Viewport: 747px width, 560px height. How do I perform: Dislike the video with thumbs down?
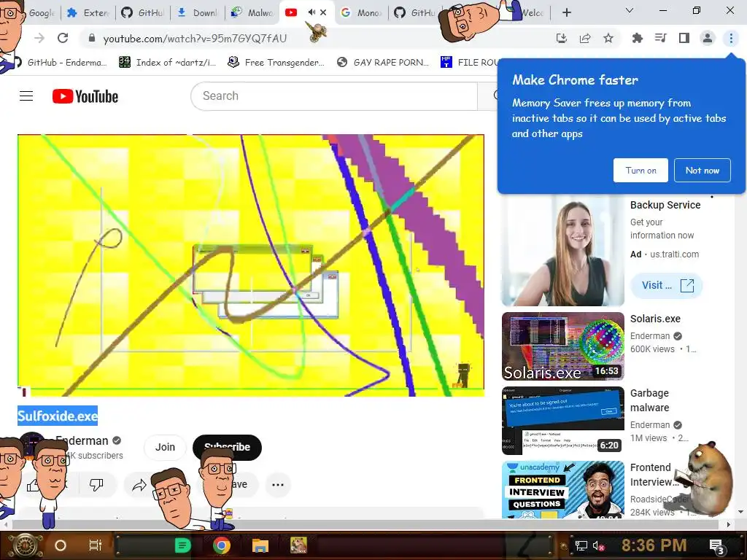tap(96, 485)
